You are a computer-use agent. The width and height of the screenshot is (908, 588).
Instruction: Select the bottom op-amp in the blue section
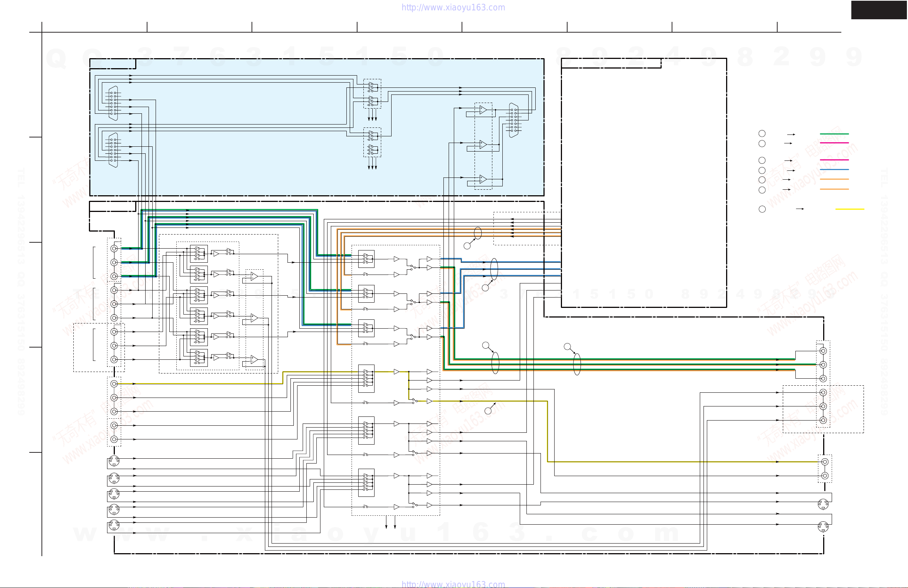(x=483, y=179)
